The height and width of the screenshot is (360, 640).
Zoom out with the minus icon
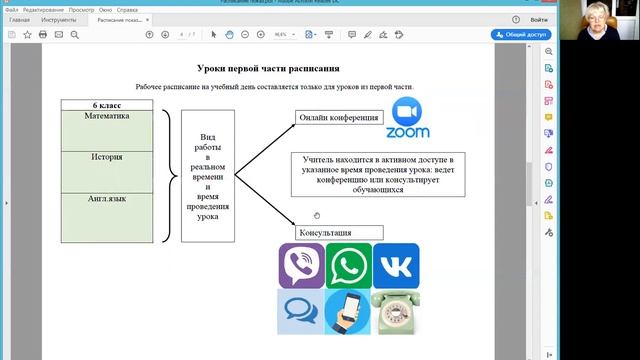(245, 35)
